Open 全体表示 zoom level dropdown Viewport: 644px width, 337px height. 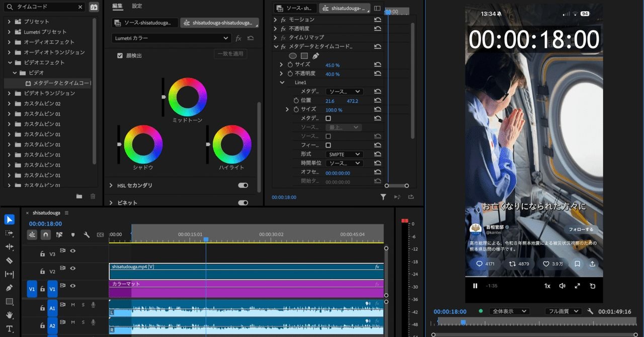coord(509,311)
